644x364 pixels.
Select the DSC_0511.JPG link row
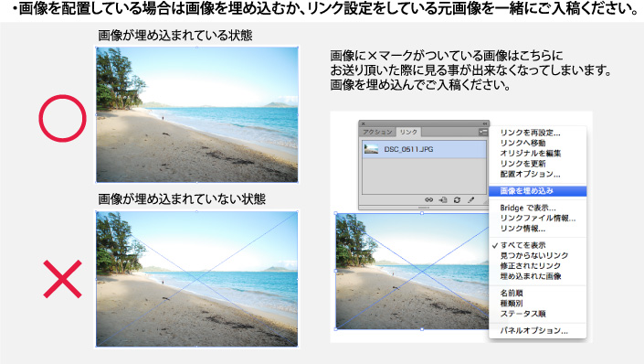(x=424, y=149)
